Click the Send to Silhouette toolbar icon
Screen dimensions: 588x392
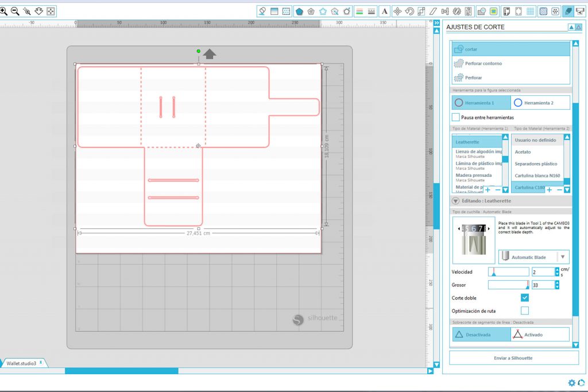tap(581, 11)
